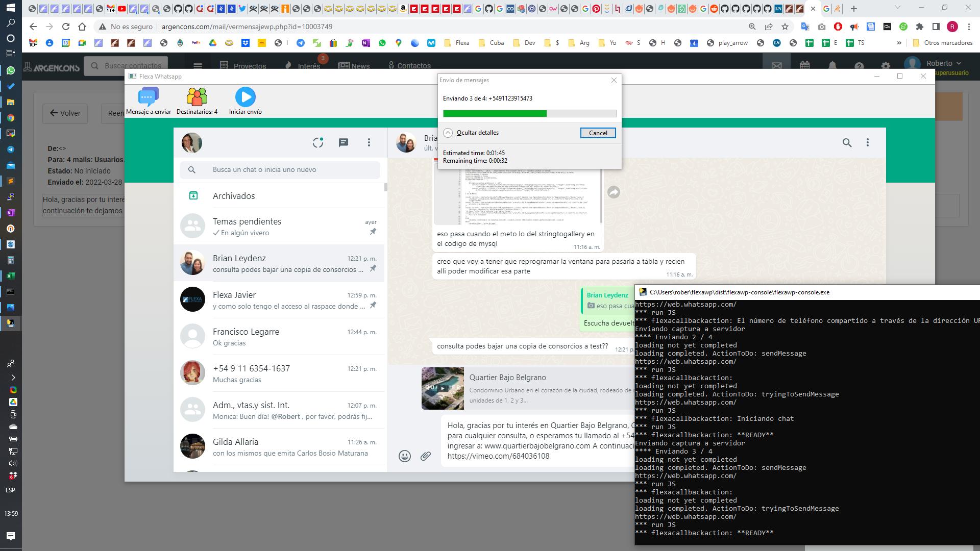Open settings gear in Argencons header
The width and height of the screenshot is (980, 551).
[x=886, y=66]
